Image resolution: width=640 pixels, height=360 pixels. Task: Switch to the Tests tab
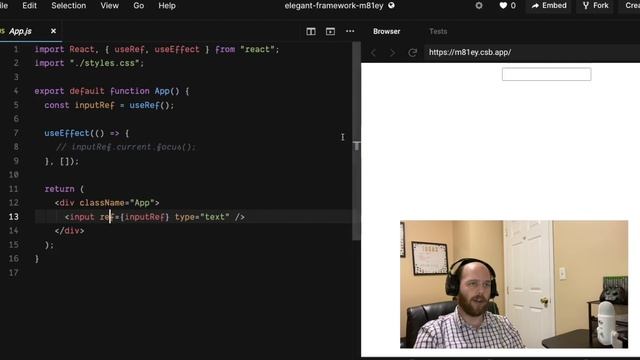point(438,31)
